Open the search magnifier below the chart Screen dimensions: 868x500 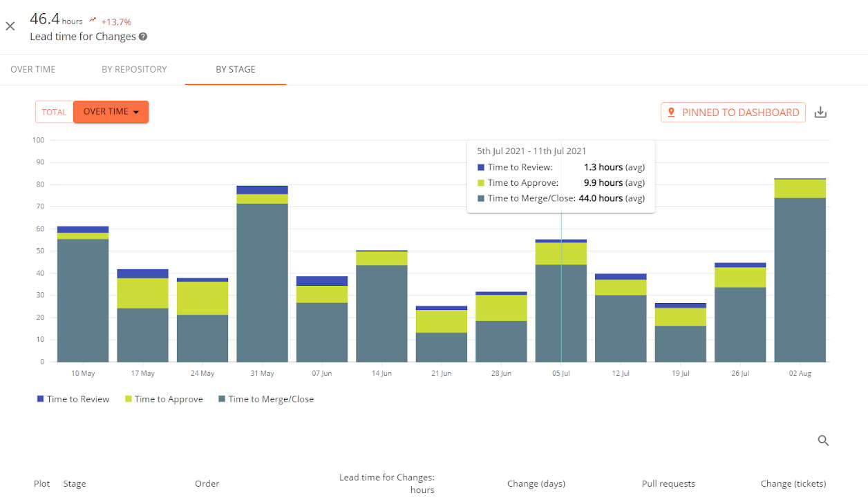(823, 440)
